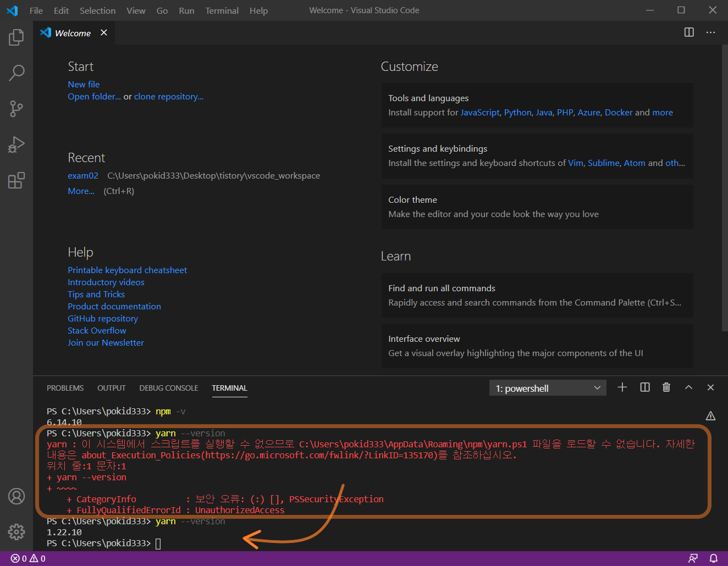Open editor More Actions ellipsis
Image resolution: width=728 pixels, height=566 pixels.
[711, 32]
